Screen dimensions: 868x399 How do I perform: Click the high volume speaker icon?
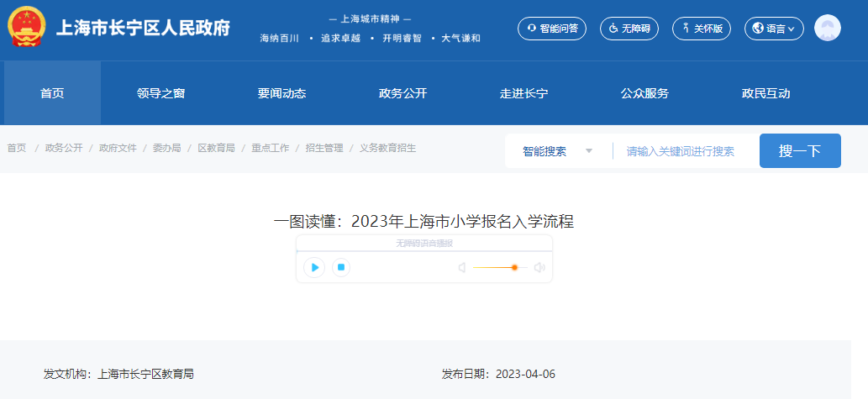pyautogui.click(x=539, y=268)
